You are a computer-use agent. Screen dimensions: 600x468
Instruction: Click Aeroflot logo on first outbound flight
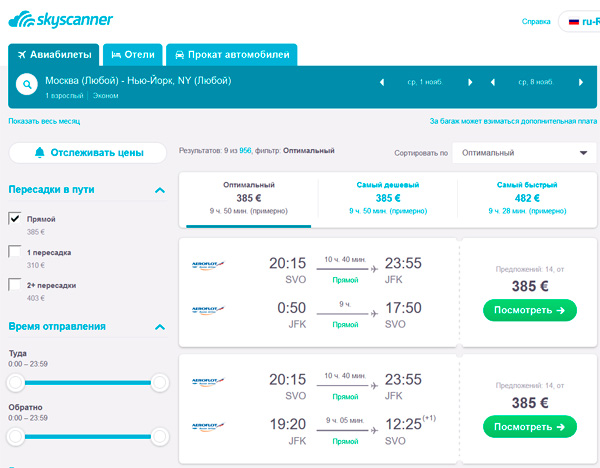pyautogui.click(x=208, y=265)
